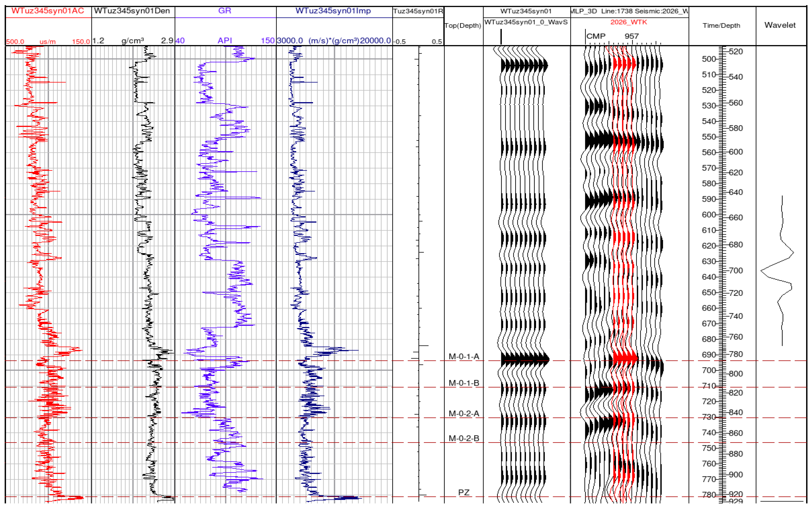Click the 500 time tick label
Viewport: 812px width, 511px height.
[709, 59]
